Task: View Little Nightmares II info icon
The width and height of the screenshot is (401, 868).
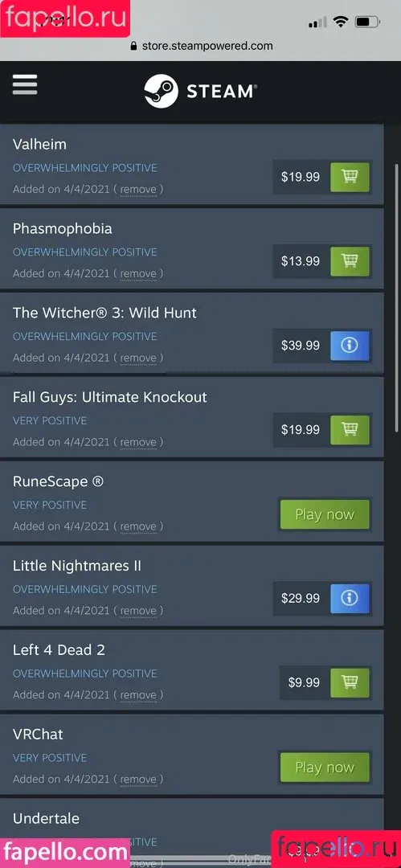Action: click(x=350, y=599)
